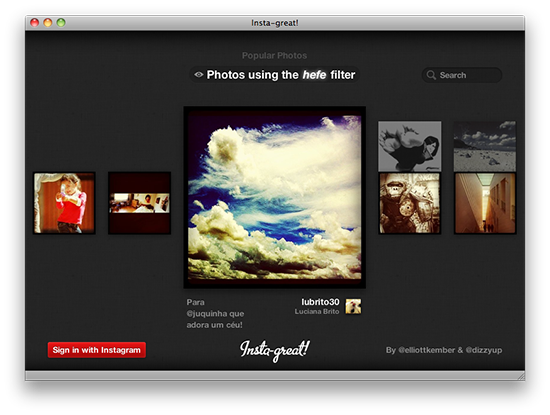Click the name Luciana Brito
This screenshot has height=415, width=550.
click(317, 312)
